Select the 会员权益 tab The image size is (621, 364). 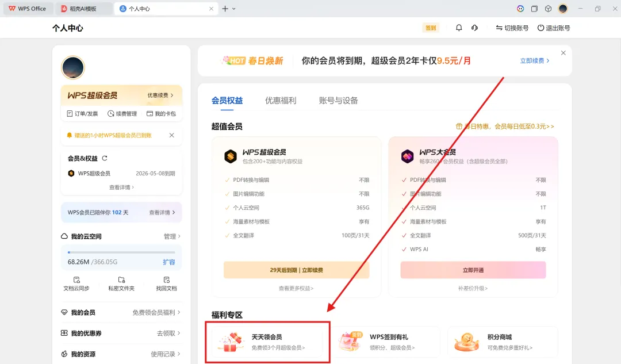pyautogui.click(x=227, y=100)
